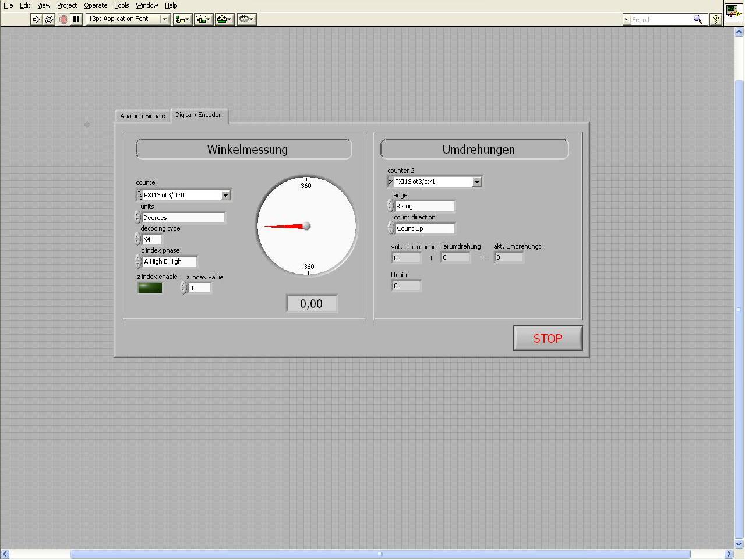
Task: Click the units Degrees ring stepper
Action: coord(137,217)
